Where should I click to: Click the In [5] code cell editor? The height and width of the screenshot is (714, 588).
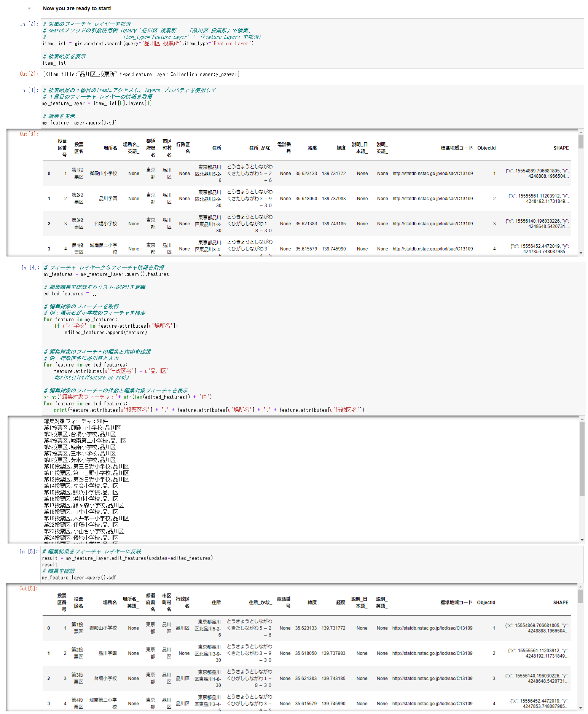[312, 564]
